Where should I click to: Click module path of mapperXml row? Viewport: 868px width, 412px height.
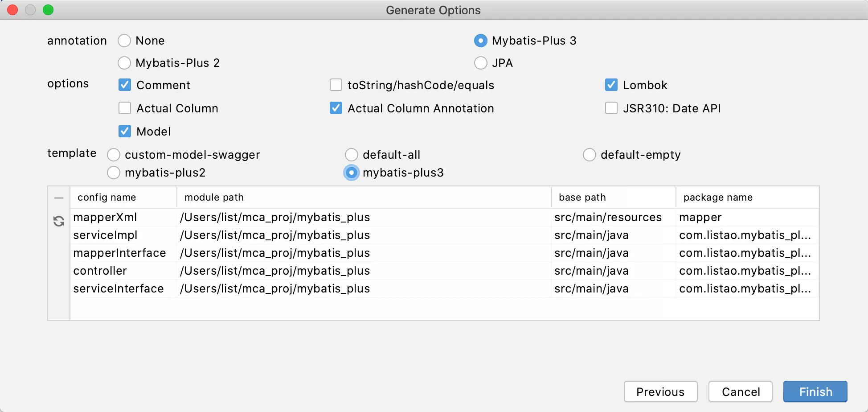[364, 217]
